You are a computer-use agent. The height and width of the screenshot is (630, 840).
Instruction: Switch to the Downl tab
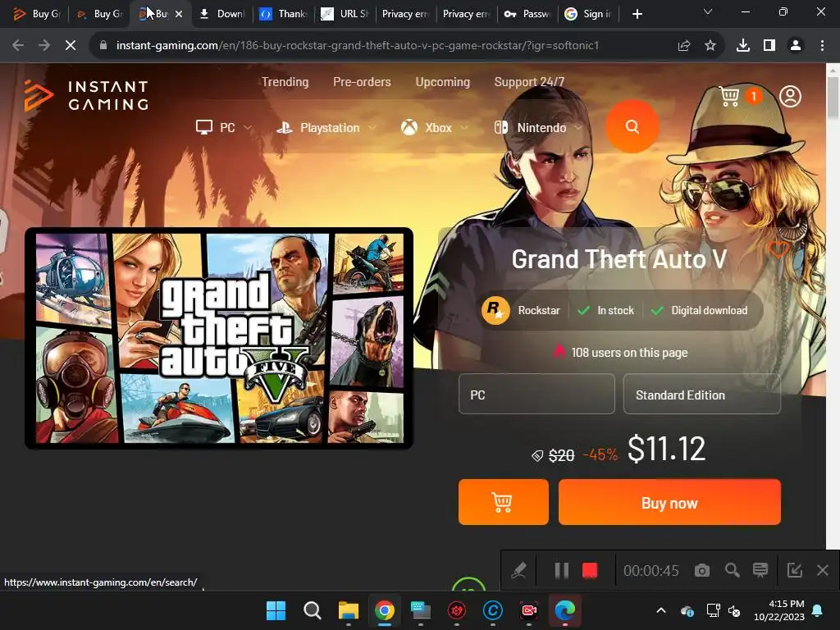click(221, 14)
